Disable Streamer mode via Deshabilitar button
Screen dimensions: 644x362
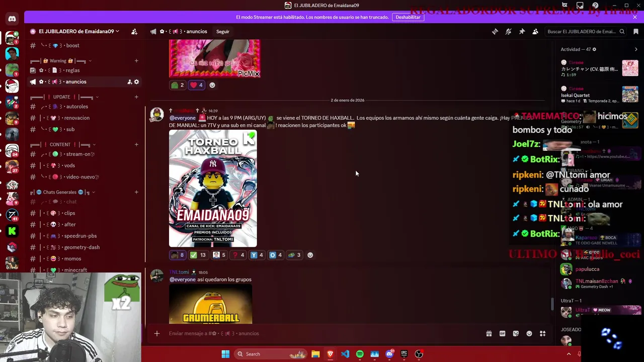408,17
